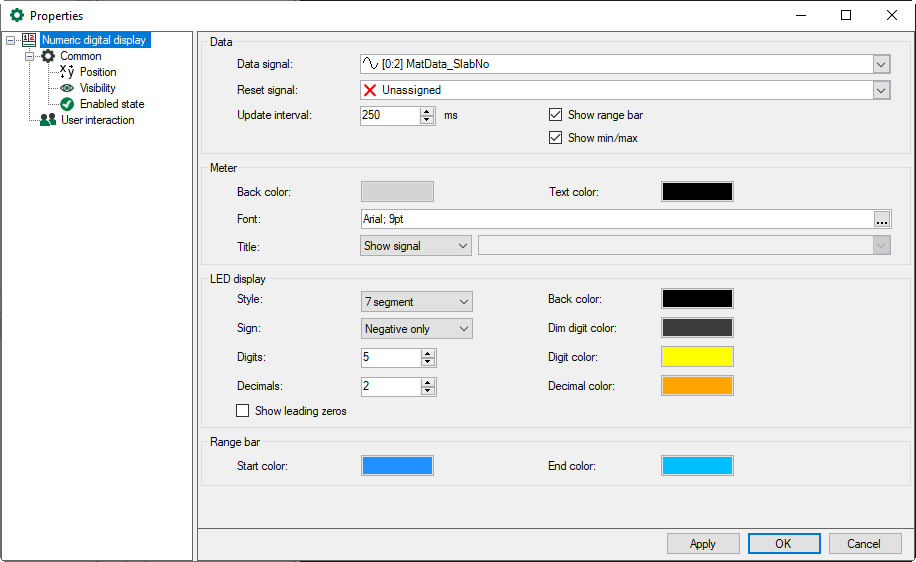Click the Properties gear icon in title bar
The height and width of the screenshot is (562, 916).
[16, 16]
